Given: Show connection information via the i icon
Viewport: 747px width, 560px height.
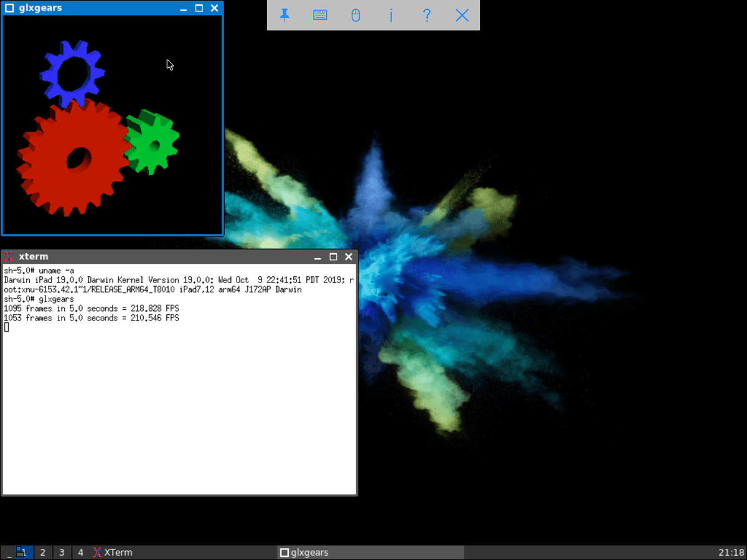Looking at the screenshot, I should click(391, 15).
